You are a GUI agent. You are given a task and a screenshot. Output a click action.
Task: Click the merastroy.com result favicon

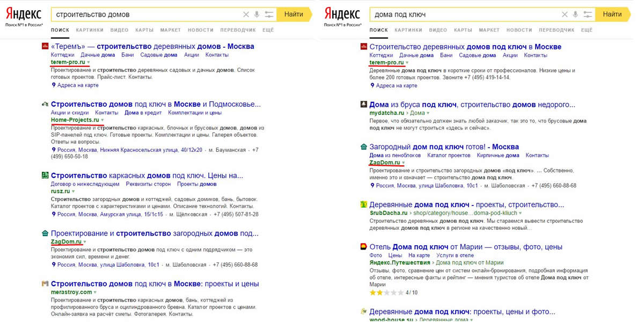pos(46,284)
